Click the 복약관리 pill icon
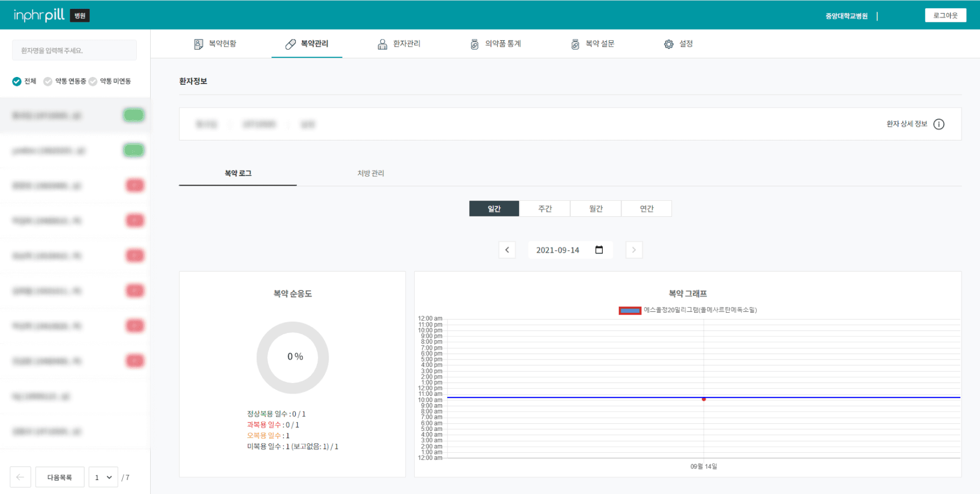The width and height of the screenshot is (980, 494). coord(290,44)
